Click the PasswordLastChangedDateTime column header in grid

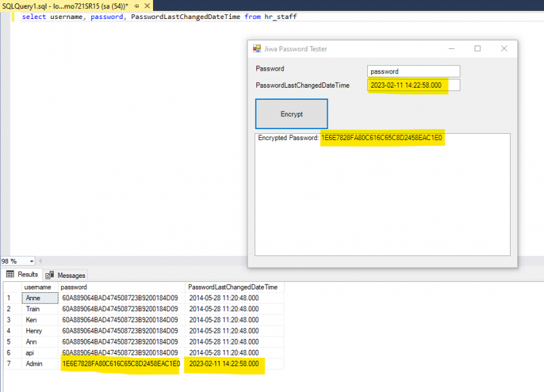pyautogui.click(x=233, y=287)
